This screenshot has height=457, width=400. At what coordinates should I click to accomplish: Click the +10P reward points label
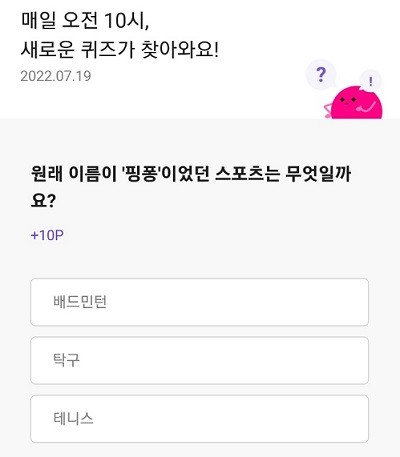(x=47, y=235)
